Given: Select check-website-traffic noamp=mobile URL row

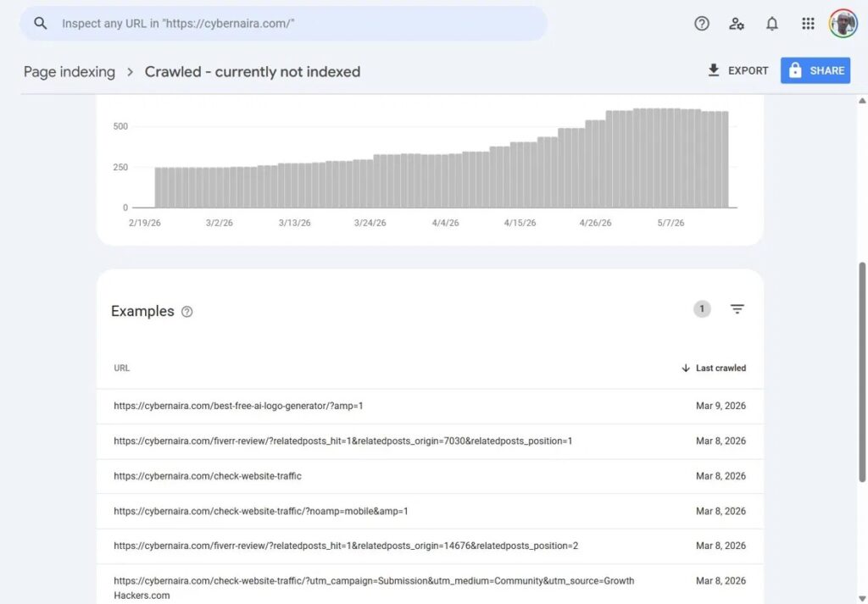Looking at the screenshot, I should [430, 511].
